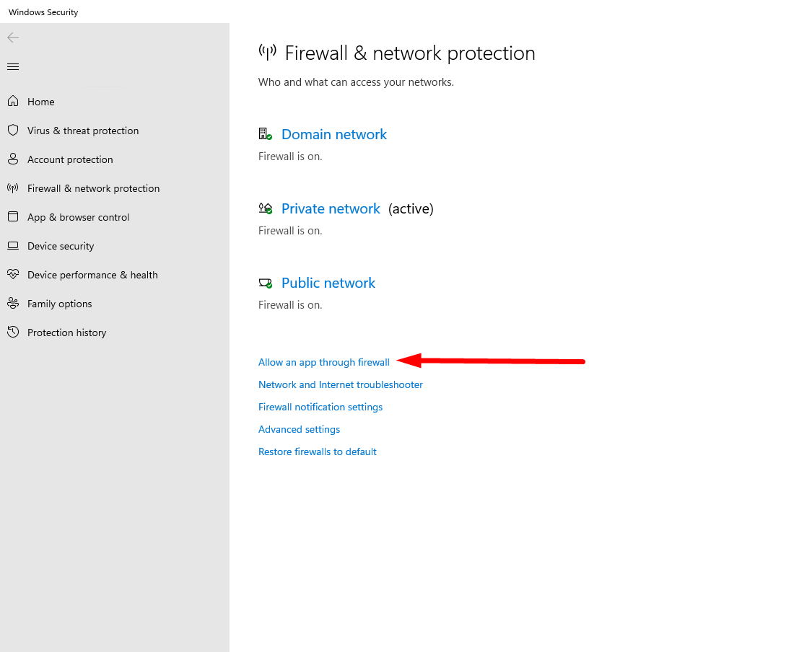Click Allow an app through firewall

[x=323, y=362]
